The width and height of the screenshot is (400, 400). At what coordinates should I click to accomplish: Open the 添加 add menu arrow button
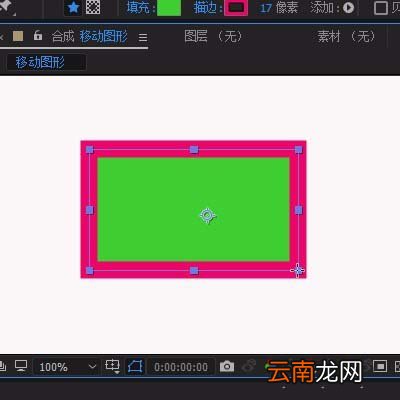pos(349,7)
